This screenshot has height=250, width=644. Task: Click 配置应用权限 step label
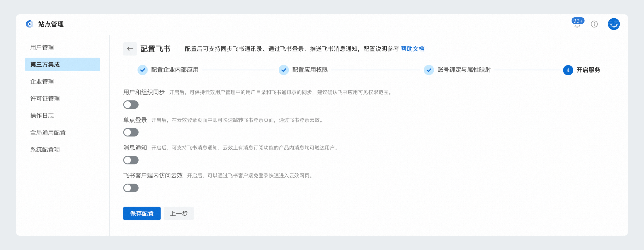[310, 70]
